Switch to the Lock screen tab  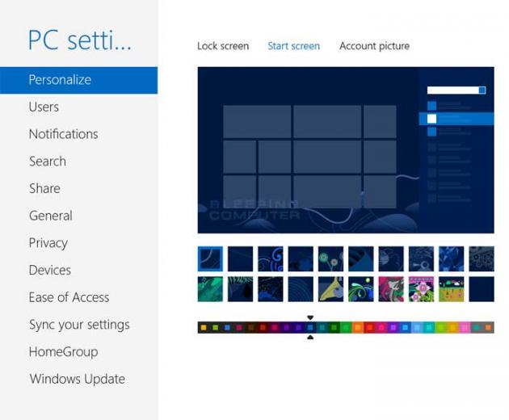coord(223,46)
